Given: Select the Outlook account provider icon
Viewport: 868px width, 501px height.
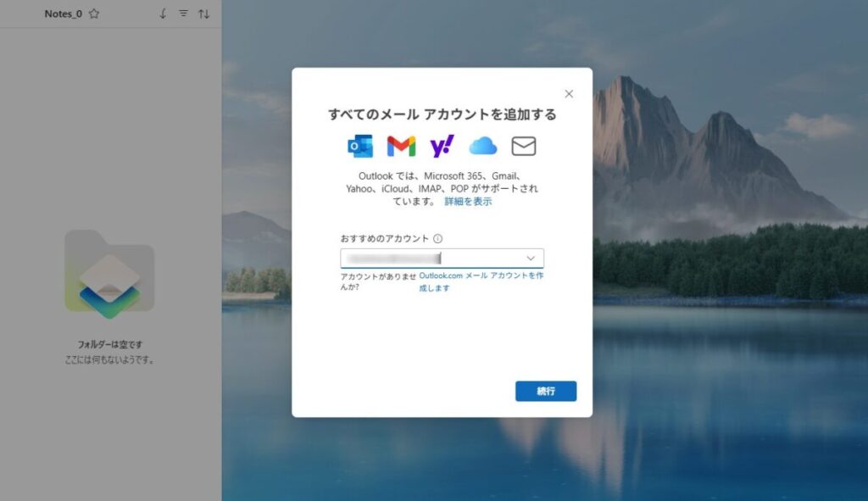Looking at the screenshot, I should coord(359,145).
